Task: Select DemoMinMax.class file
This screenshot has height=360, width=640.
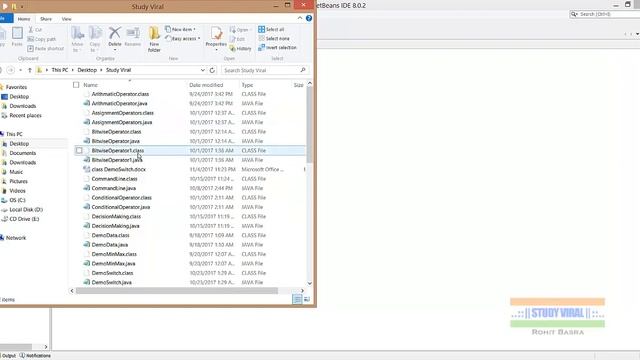Action: pyautogui.click(x=114, y=254)
